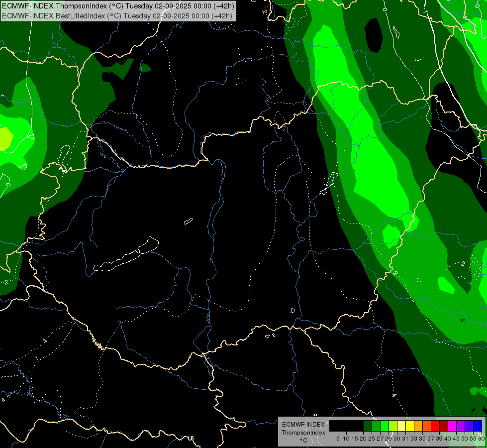Click the legend's ThompsonIndex label
This screenshot has height=448, width=487.
303,433
